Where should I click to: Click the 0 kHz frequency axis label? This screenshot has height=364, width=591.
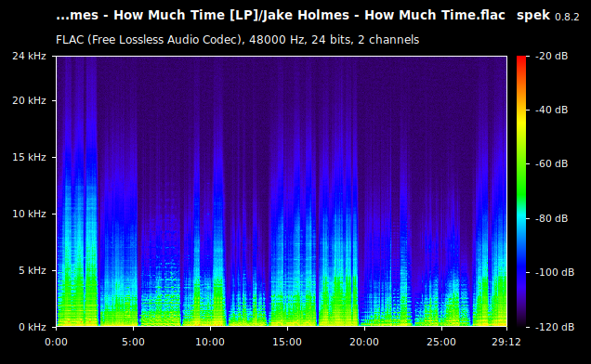coord(33,327)
